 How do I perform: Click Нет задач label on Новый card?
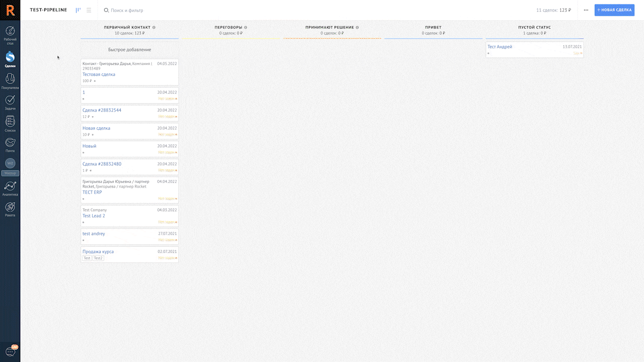tap(167, 152)
